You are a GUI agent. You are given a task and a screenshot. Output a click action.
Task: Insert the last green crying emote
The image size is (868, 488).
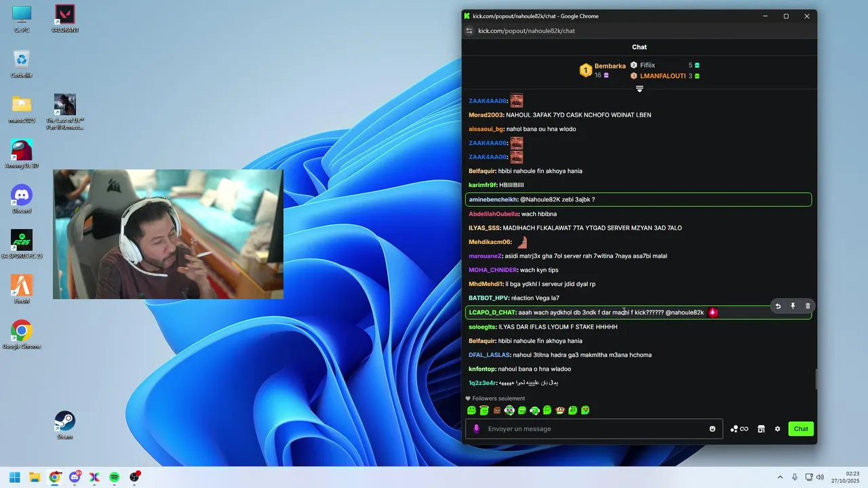point(585,410)
